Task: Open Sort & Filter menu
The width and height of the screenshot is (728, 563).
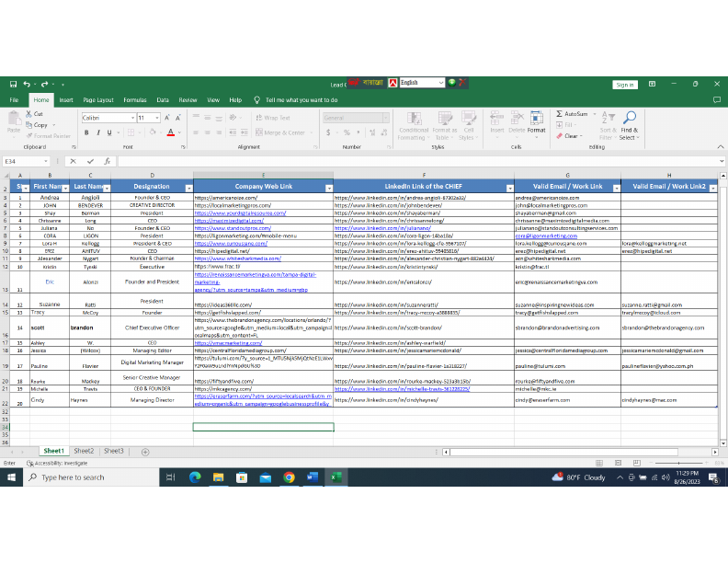Action: 608,125
